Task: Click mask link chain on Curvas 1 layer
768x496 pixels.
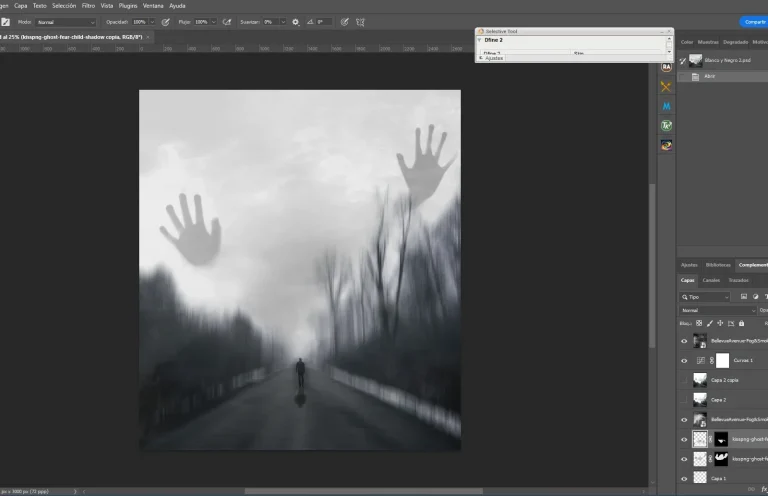Action: [x=712, y=360]
